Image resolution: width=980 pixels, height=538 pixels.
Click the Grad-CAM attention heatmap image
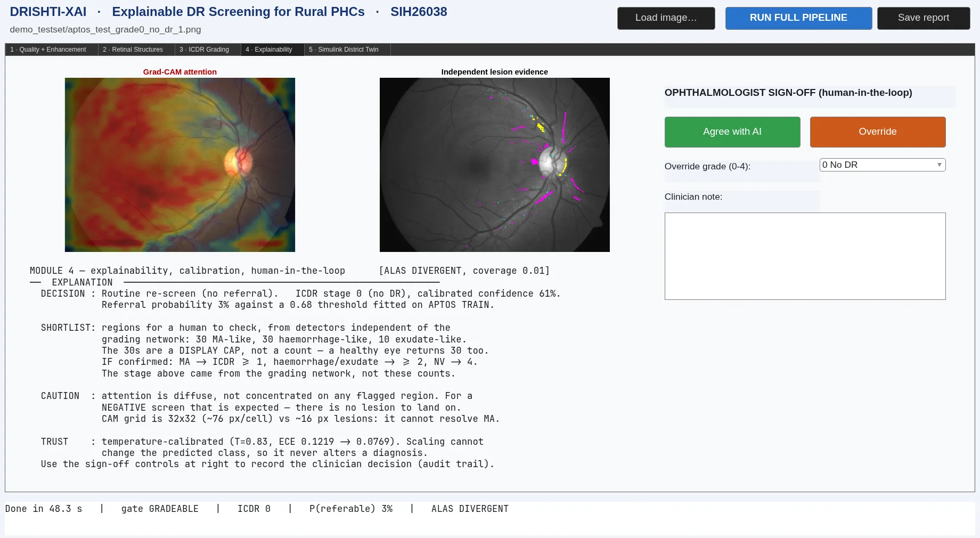180,165
